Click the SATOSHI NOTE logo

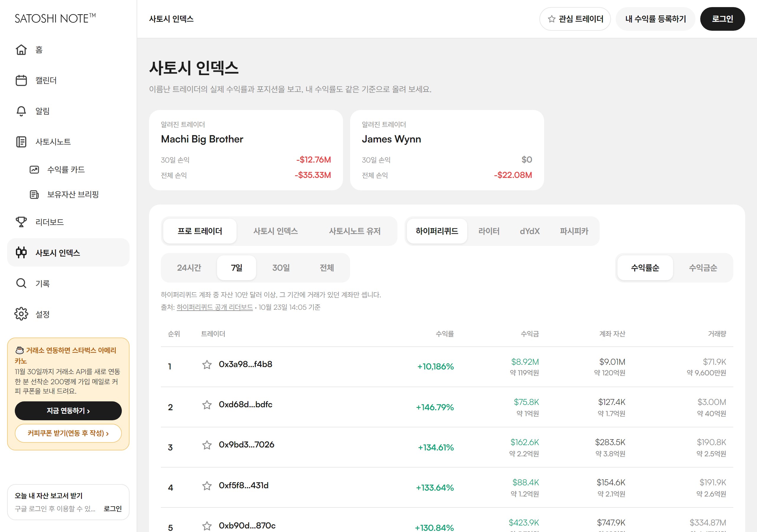(x=55, y=18)
